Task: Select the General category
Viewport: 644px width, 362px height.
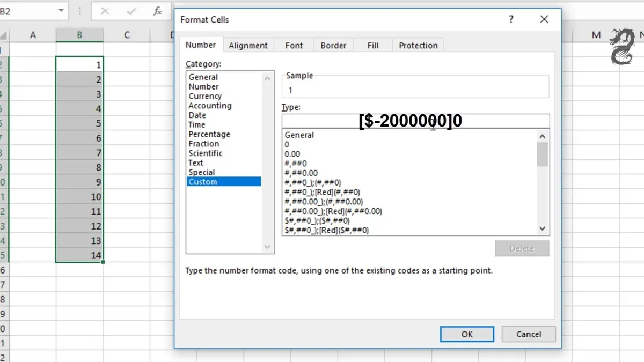Action: pos(203,77)
